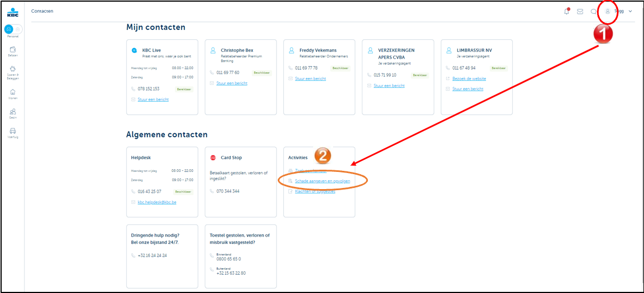Click KBC Live phone number 078 152 153
The width and height of the screenshot is (644, 293).
coord(149,88)
